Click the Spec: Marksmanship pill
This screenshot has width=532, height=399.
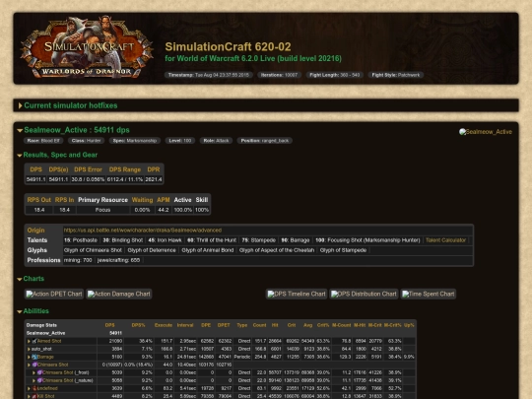(135, 141)
